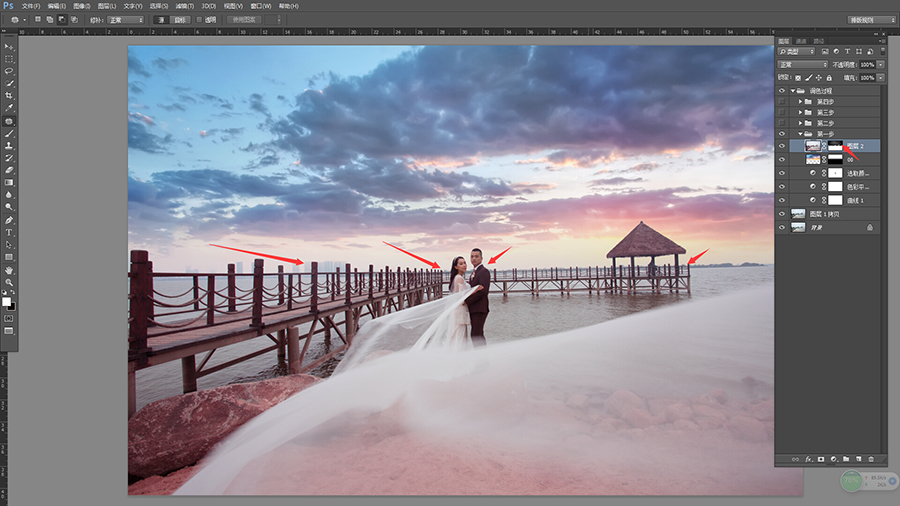Filter layers by type (T) icon
This screenshot has width=900, height=506.
(x=847, y=52)
